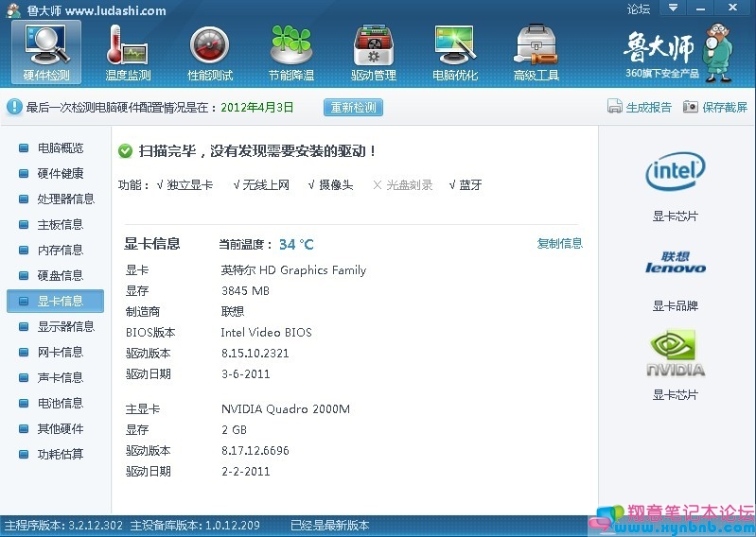Viewport: 756px width, 537px height.
Task: Open the 温度监测 temperature monitor
Action: pyautogui.click(x=128, y=53)
